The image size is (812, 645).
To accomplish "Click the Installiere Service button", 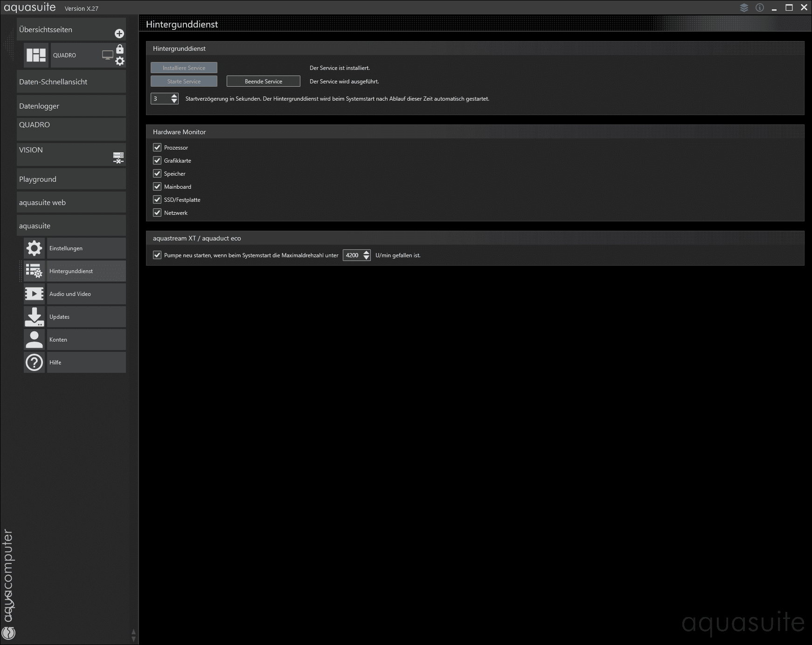I will coord(184,68).
